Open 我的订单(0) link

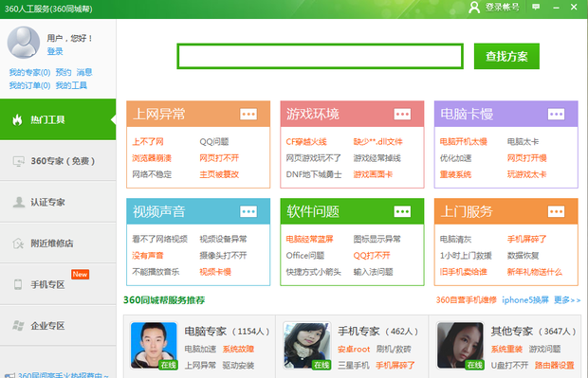tap(29, 85)
